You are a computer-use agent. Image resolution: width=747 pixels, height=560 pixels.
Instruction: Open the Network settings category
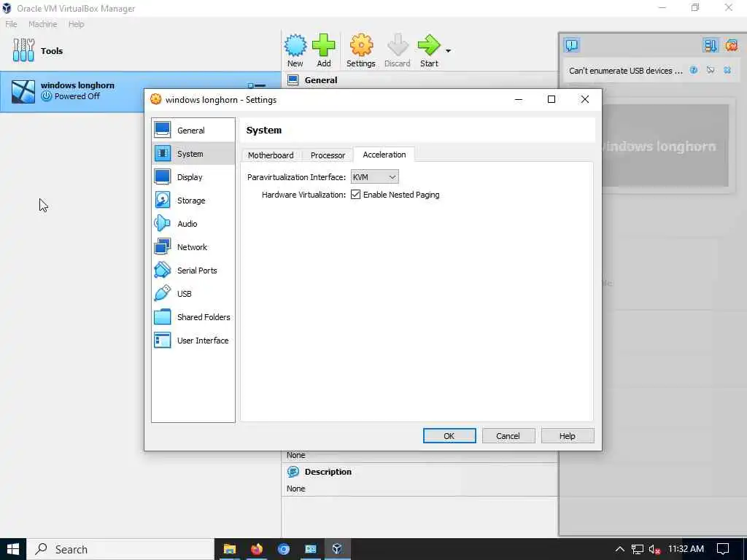(193, 247)
